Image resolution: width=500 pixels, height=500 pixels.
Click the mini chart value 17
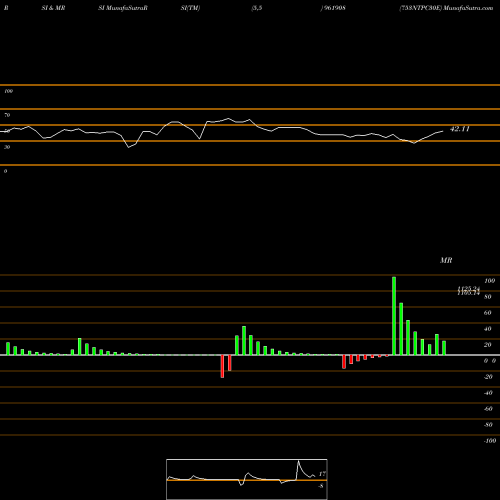(x=322, y=474)
